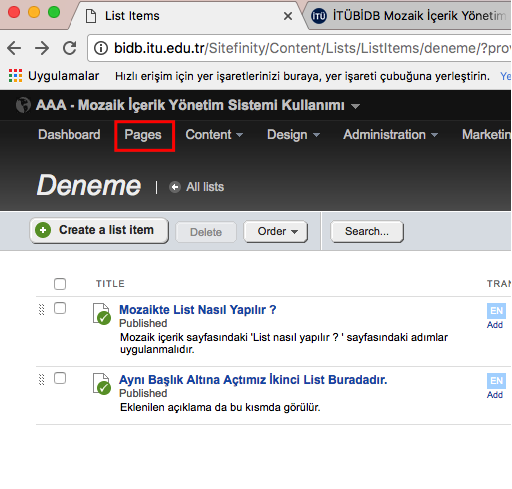Open the Content menu dropdown
This screenshot has height=489, width=512.
[x=214, y=135]
